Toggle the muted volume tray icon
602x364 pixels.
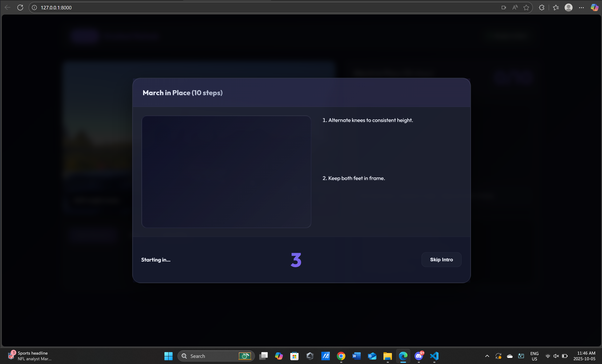(x=556, y=356)
